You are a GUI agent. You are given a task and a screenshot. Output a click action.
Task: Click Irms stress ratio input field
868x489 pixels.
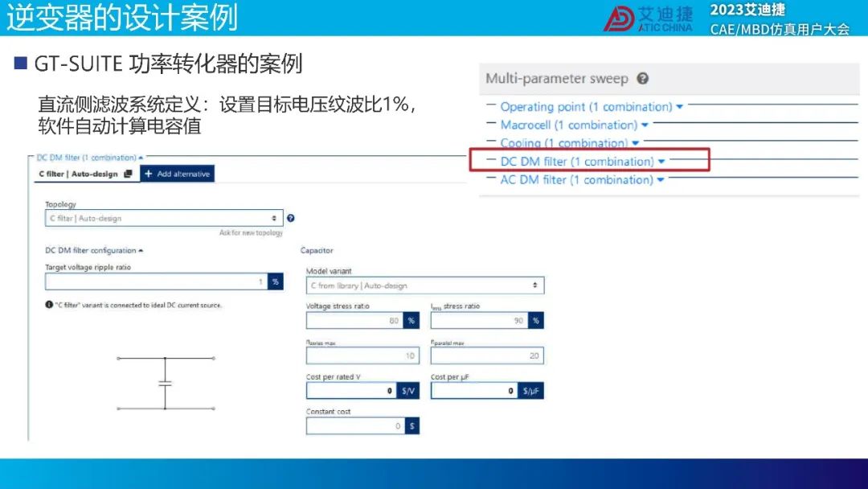[x=479, y=320]
